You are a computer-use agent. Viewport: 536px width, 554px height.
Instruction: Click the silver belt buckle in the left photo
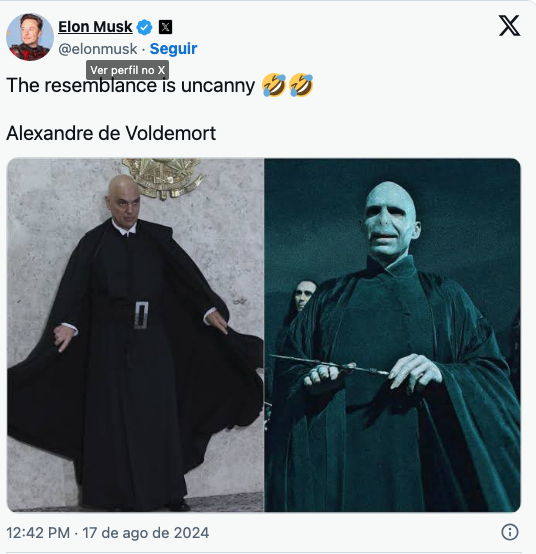click(141, 315)
